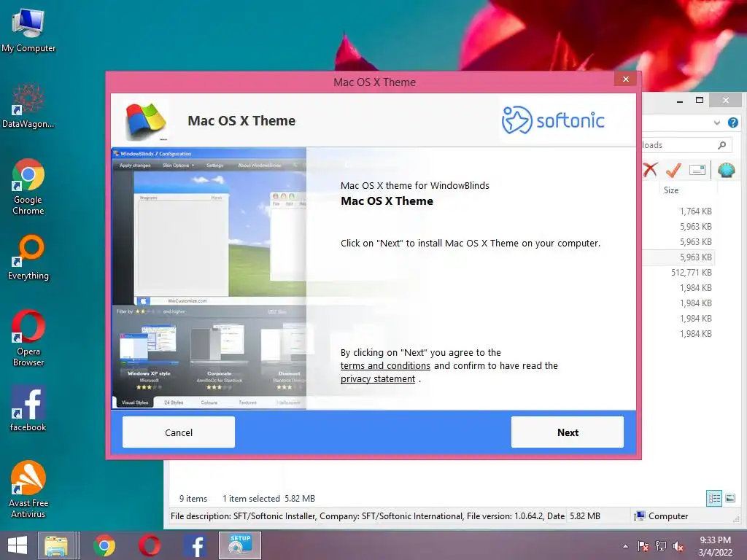Close the Mac OS X Theme dialog

pyautogui.click(x=625, y=79)
